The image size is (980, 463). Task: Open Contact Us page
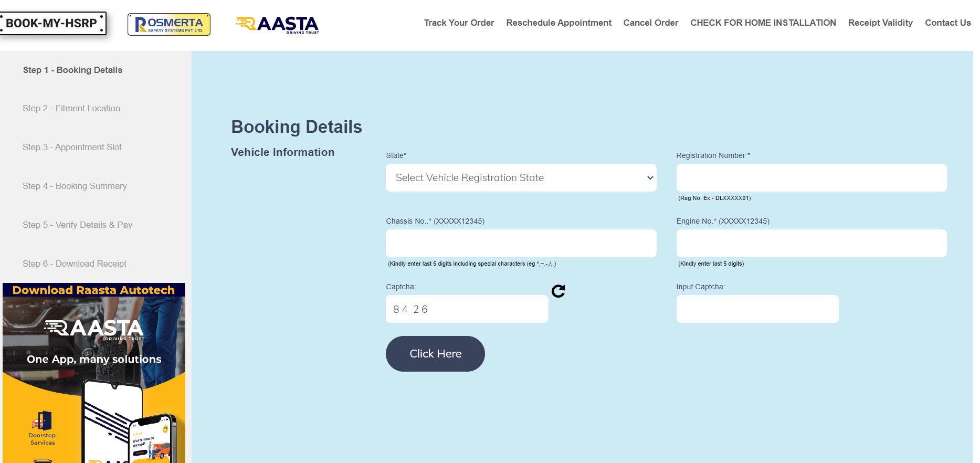(x=947, y=23)
